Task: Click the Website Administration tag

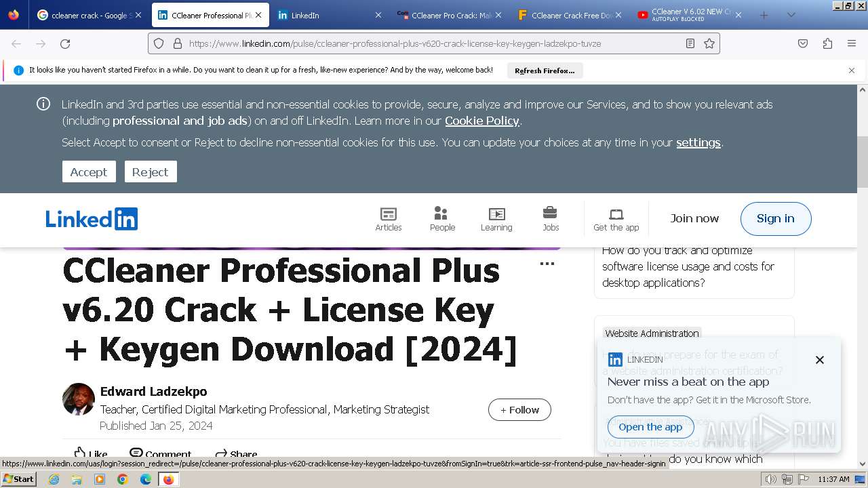Action: (x=652, y=333)
